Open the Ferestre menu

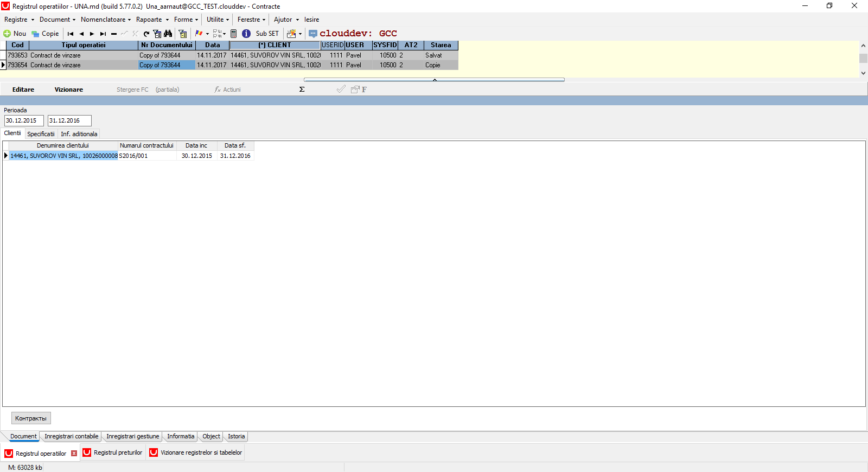[x=252, y=20]
